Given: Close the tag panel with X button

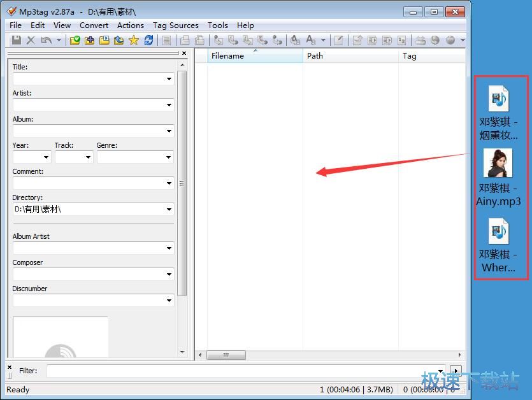Looking at the screenshot, I should pos(184,54).
